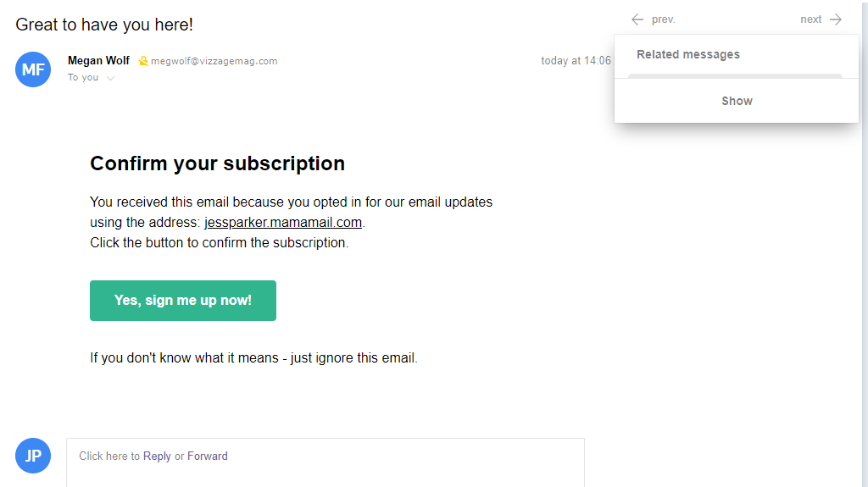This screenshot has height=487, width=868.
Task: Click the 'prev.' navigation label
Action: [663, 19]
